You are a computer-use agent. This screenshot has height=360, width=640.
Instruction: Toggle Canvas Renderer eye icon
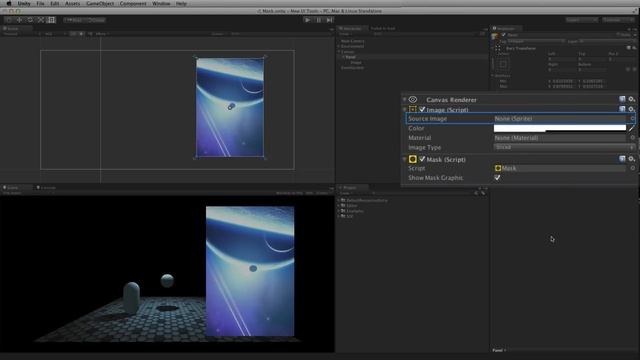[x=413, y=100]
